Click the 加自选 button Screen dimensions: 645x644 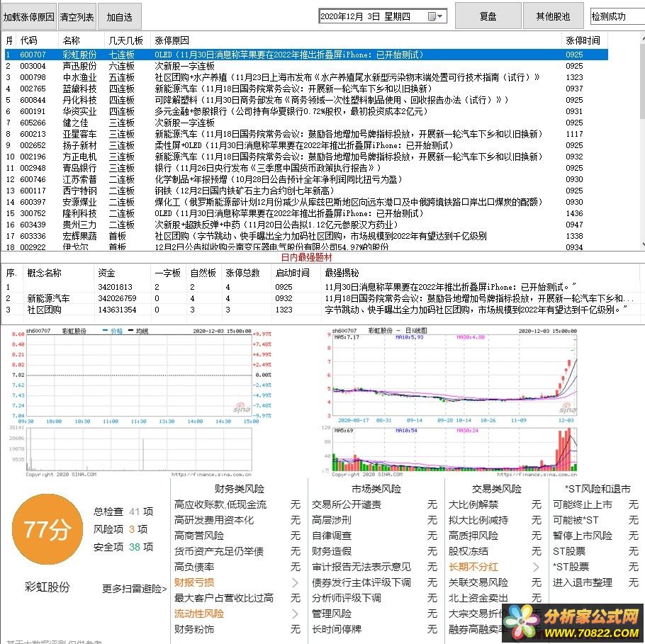120,17
